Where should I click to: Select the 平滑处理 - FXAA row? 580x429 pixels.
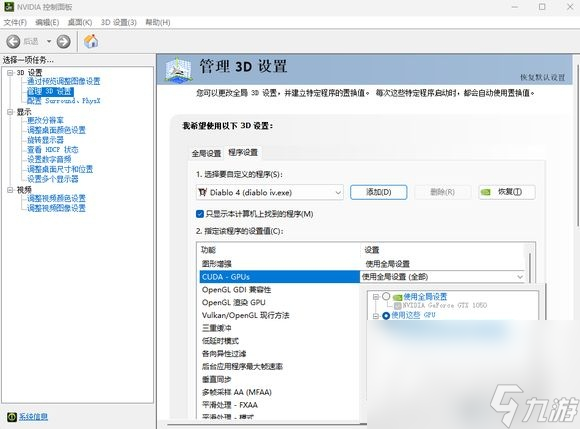click(x=280, y=405)
